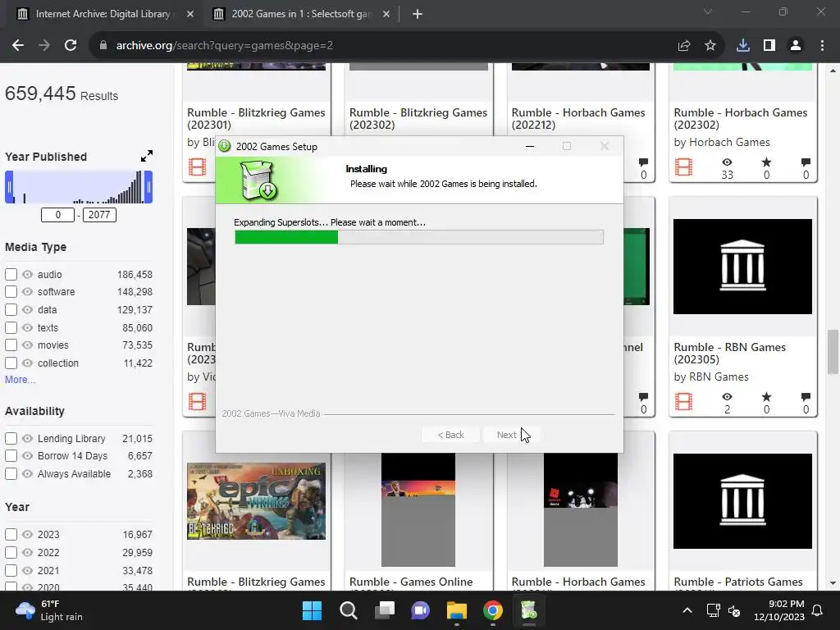Click the installer progress bar
The height and width of the screenshot is (630, 840).
point(419,237)
